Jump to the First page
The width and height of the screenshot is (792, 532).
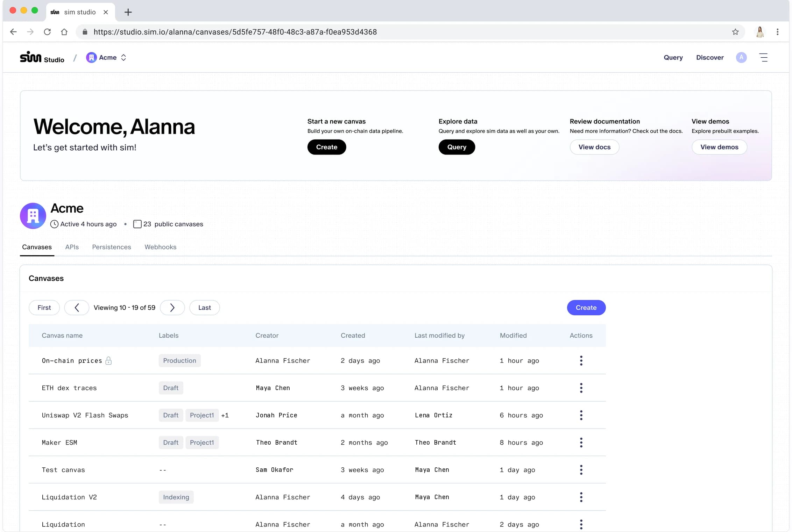(44, 307)
